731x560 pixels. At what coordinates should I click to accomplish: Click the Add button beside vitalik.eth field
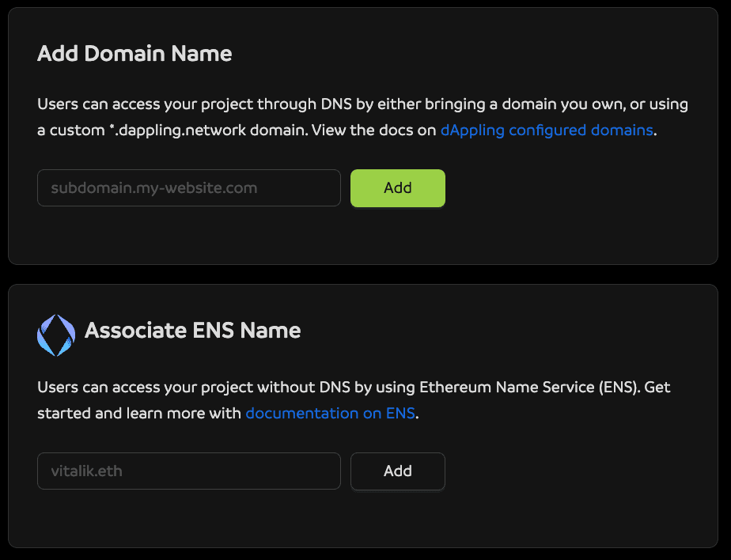(398, 471)
